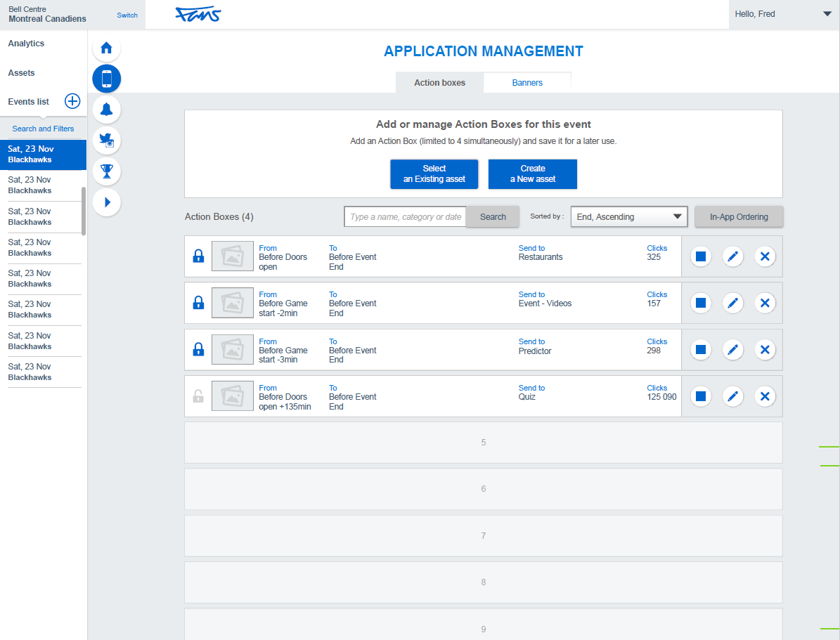Click the Fans logo

tap(198, 14)
